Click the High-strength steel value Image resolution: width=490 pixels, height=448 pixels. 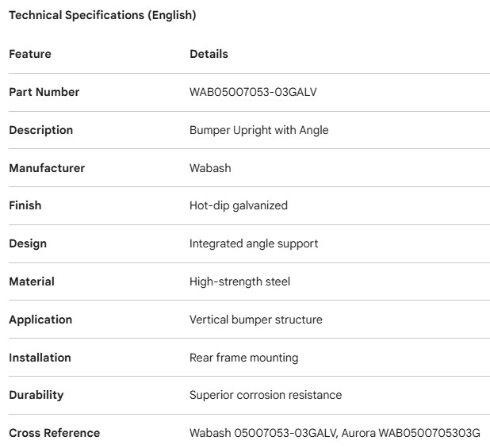[x=239, y=281]
